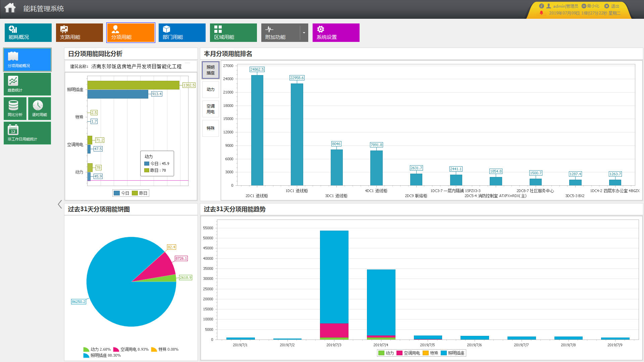Select 分项用能概况 sidebar tile
Viewport: 644px width, 362px height.
pyautogui.click(x=27, y=60)
